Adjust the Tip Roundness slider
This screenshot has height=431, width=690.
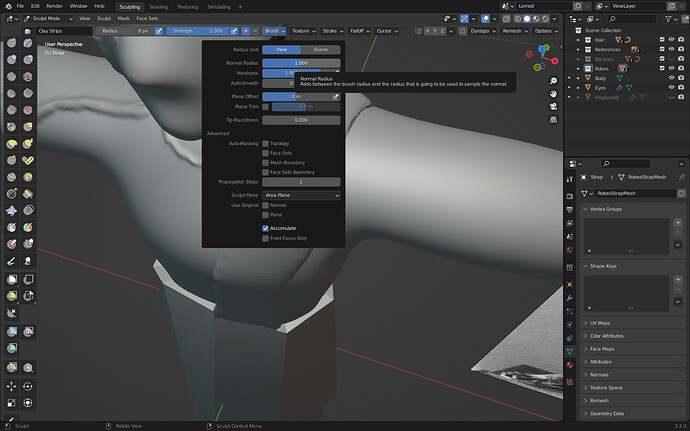(301, 120)
